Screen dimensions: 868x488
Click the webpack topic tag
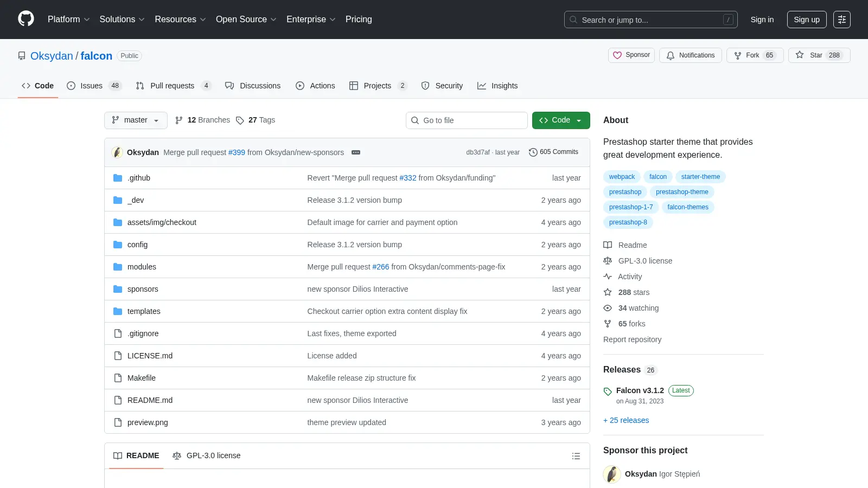622,177
